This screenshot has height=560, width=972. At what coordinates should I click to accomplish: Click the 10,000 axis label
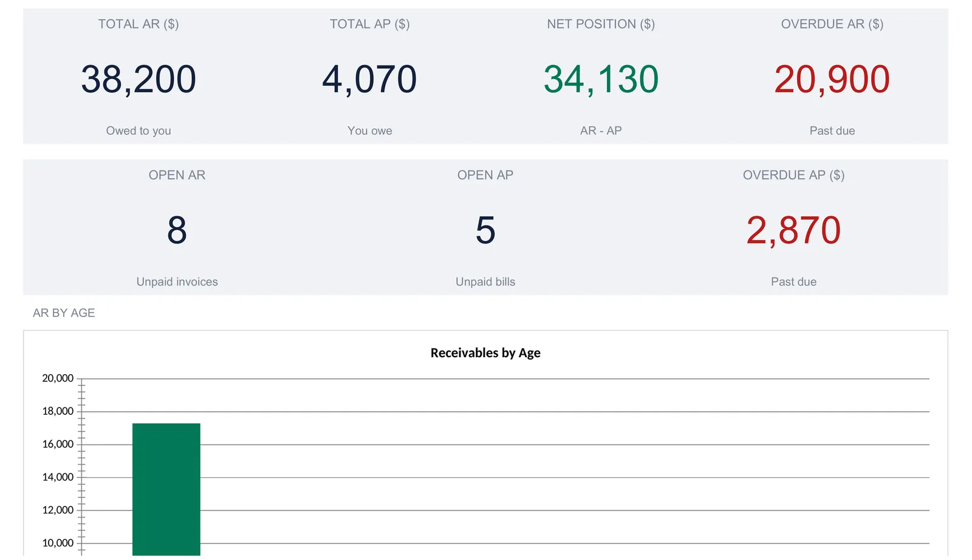coord(58,543)
